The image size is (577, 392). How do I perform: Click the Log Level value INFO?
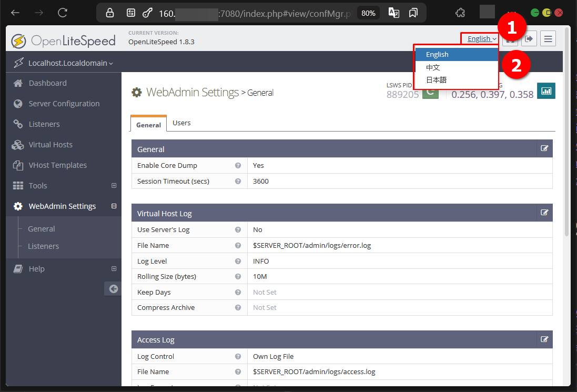261,262
